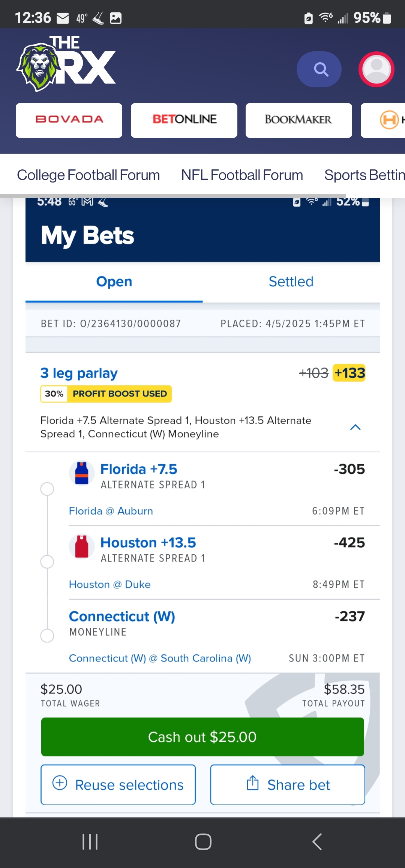The image size is (405, 868).
Task: Tap Share bet button
Action: [x=288, y=784]
